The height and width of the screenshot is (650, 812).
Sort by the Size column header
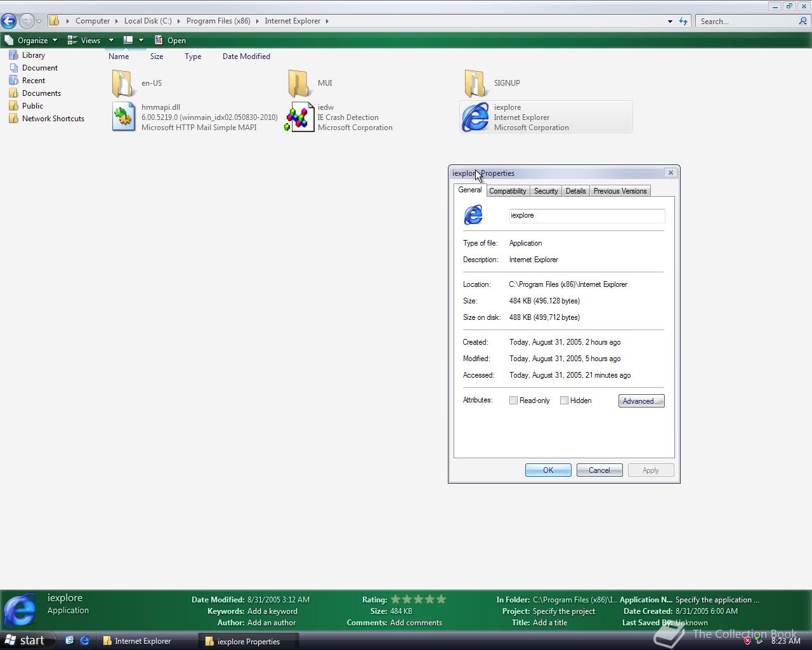pyautogui.click(x=157, y=56)
